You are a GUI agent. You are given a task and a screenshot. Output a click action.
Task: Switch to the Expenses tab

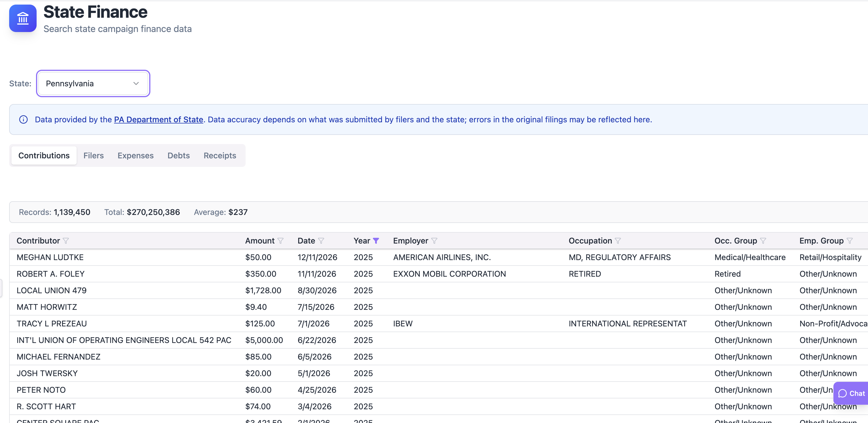136,155
